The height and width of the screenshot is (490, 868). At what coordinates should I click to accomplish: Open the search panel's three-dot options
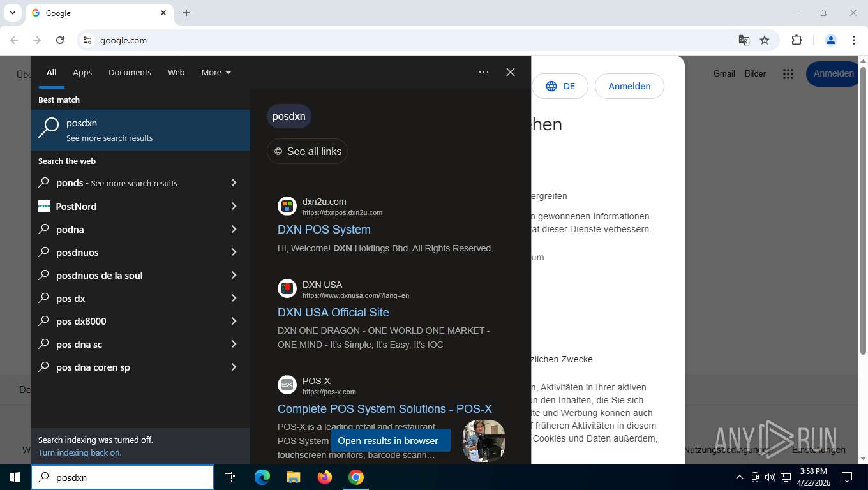(x=484, y=72)
